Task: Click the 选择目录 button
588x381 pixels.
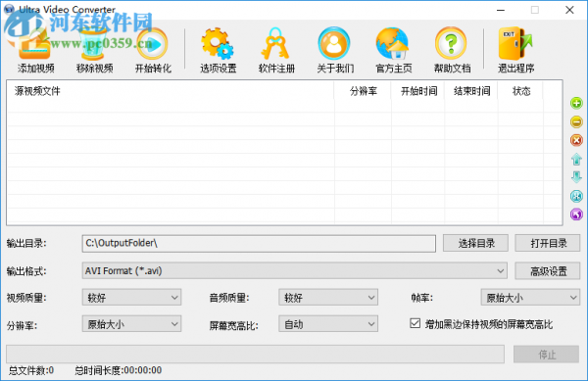Action: 475,243
